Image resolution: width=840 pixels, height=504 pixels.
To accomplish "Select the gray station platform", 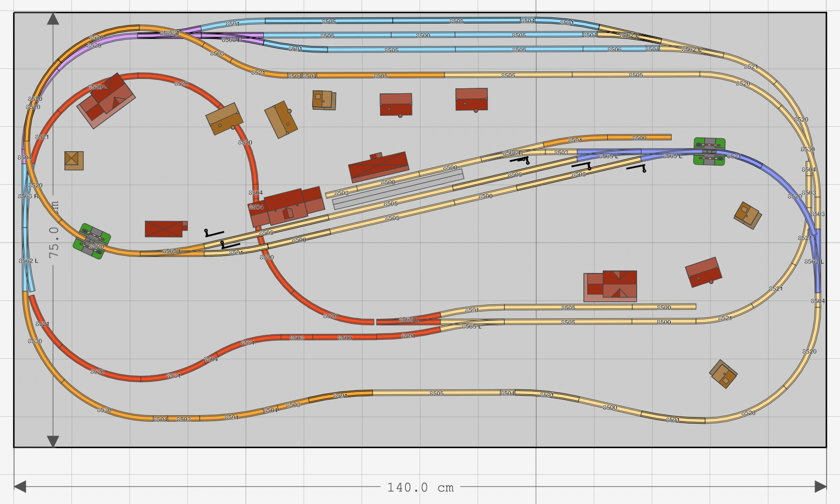I will 398,190.
